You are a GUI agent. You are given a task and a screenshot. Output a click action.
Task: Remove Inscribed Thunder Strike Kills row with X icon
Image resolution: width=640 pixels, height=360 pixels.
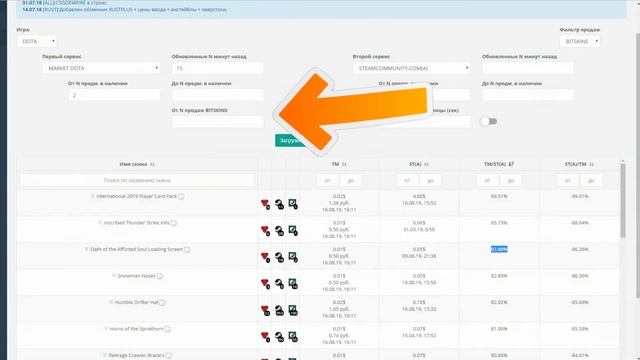pos(100,222)
